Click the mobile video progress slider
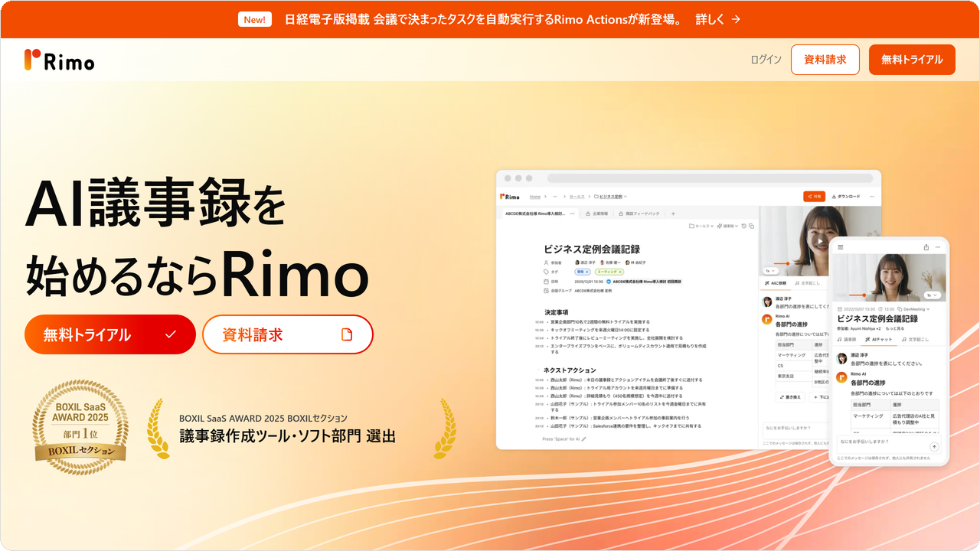The height and width of the screenshot is (551, 980). pyautogui.click(x=857, y=295)
